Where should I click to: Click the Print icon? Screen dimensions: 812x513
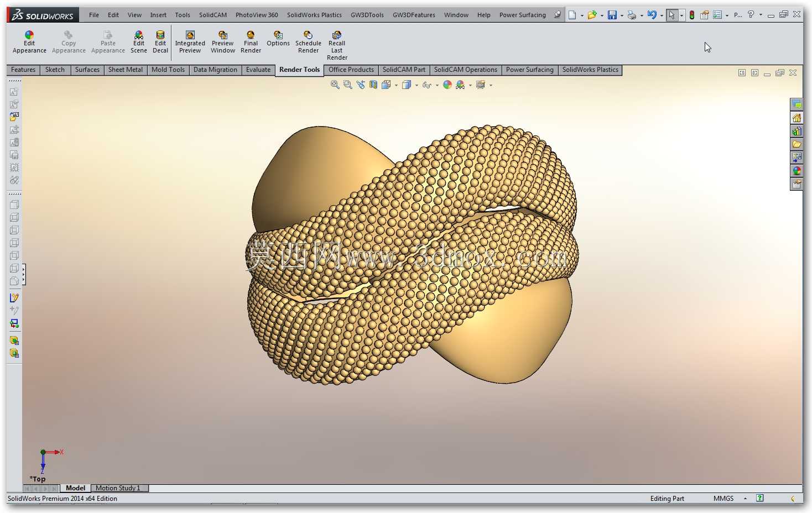coord(632,15)
